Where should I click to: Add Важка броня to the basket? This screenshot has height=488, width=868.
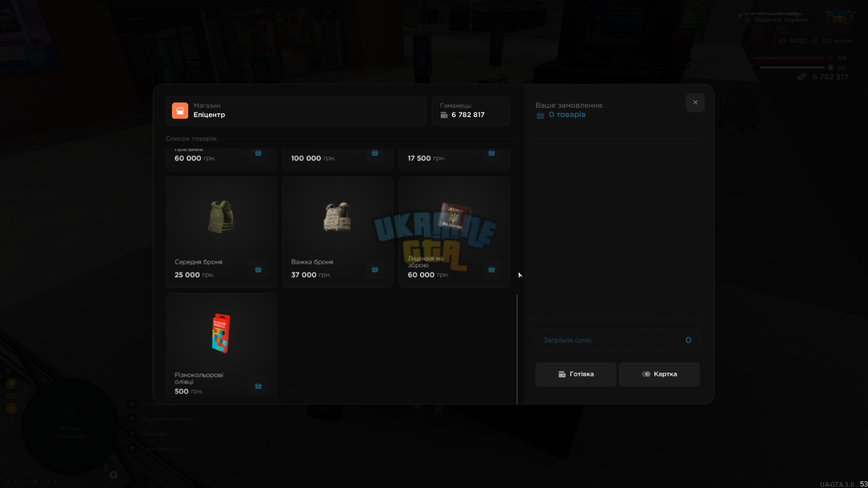[375, 269]
